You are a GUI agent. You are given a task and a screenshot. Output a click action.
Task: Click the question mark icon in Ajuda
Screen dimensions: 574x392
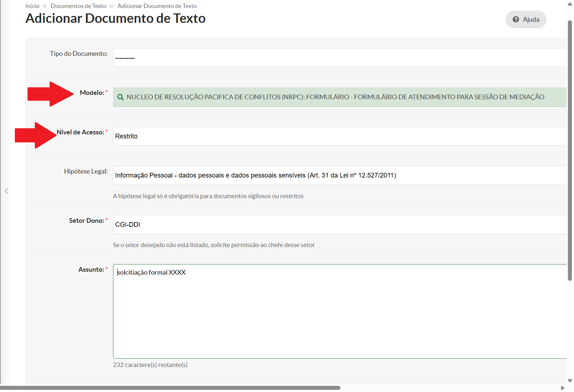coord(516,20)
